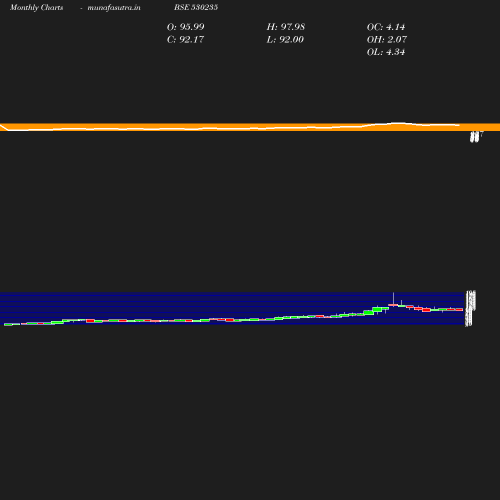Click the Monthly Charts title label
Image resolution: width=500 pixels, height=500 pixels.
pos(36,7)
